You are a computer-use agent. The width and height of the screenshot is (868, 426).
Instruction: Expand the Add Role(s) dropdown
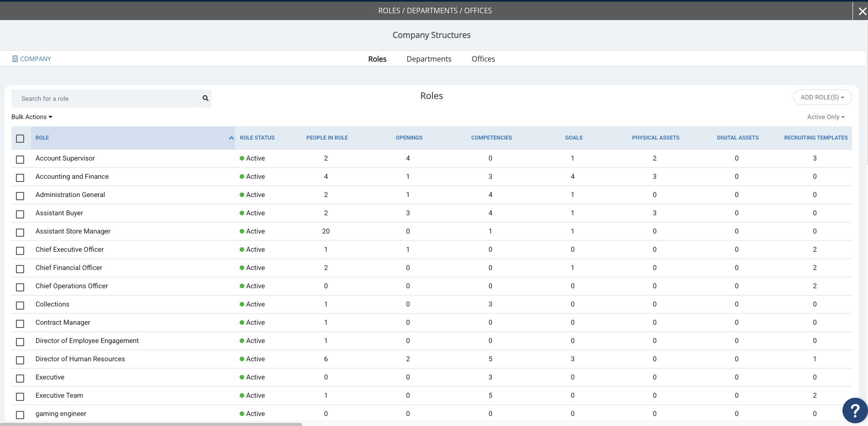pos(822,97)
